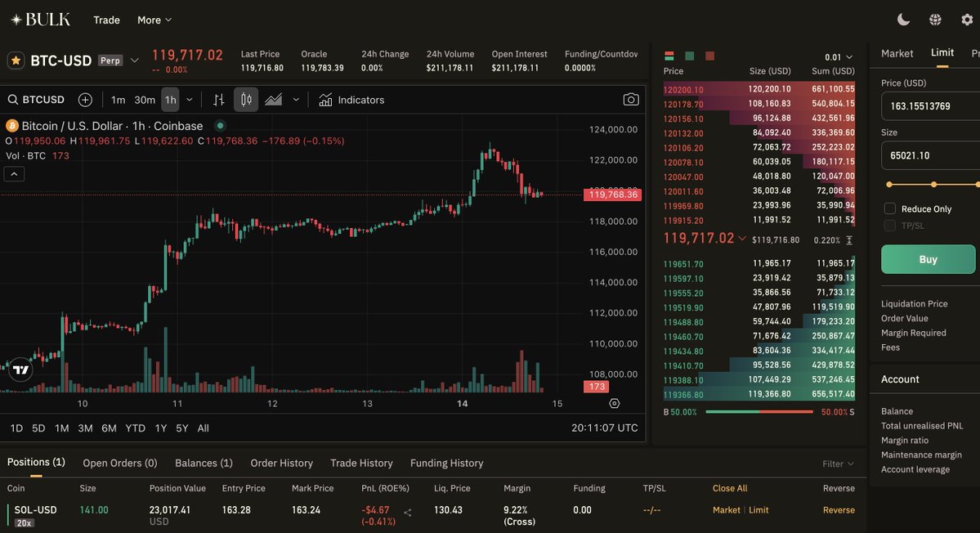Image resolution: width=980 pixels, height=533 pixels.
Task: Select candlestick chart style icon
Action: pyautogui.click(x=246, y=100)
